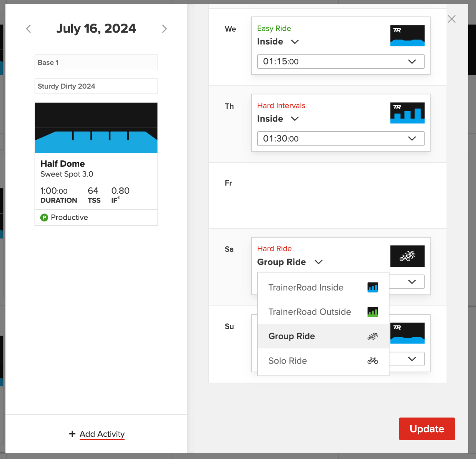Screen dimensions: 476x459
Task: Click the 1:00:00 duration value
Action: click(x=54, y=191)
